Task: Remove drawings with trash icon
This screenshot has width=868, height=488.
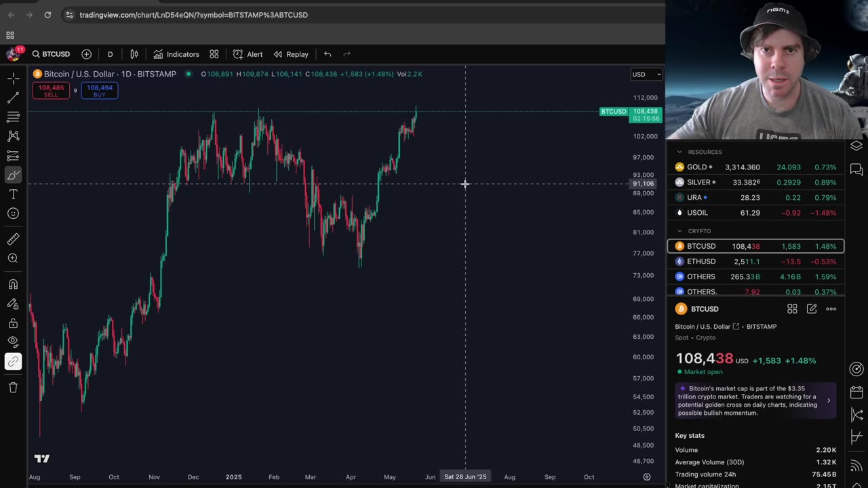Action: click(x=13, y=388)
